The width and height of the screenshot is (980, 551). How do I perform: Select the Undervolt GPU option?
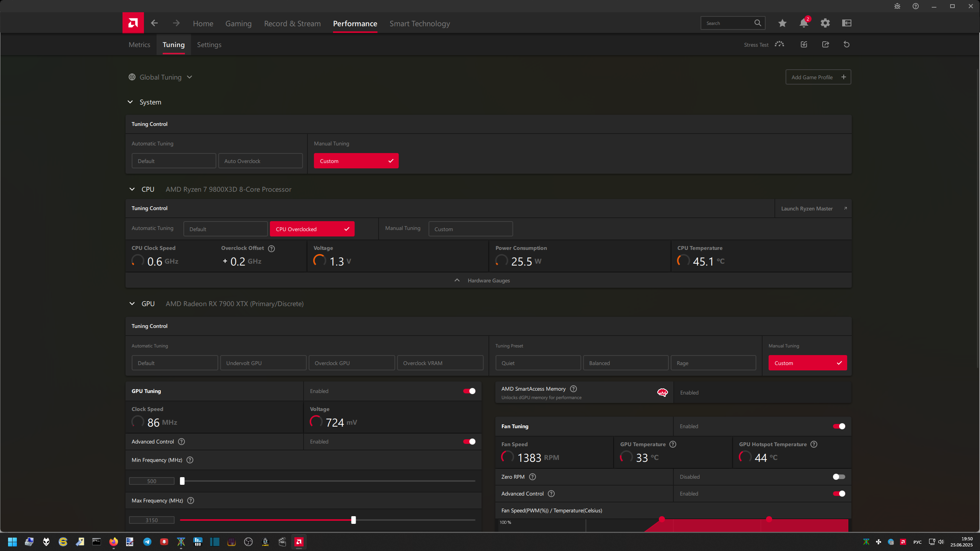coord(263,363)
